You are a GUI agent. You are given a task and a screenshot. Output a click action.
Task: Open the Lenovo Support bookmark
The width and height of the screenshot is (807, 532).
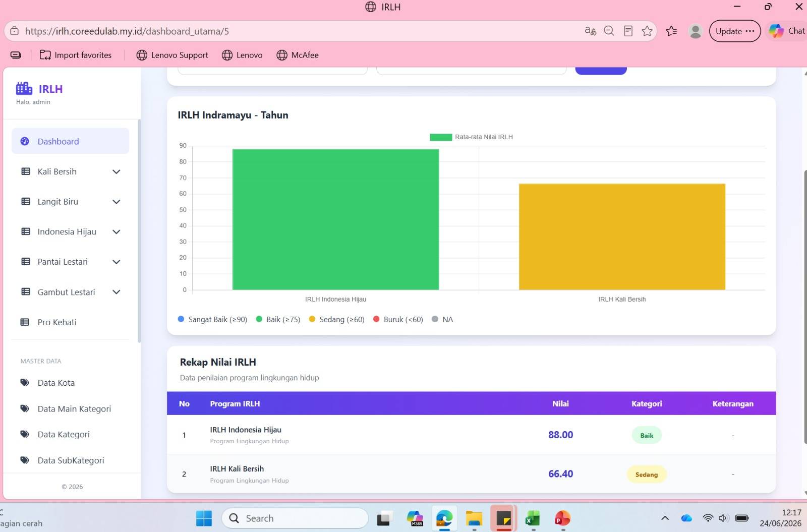172,55
